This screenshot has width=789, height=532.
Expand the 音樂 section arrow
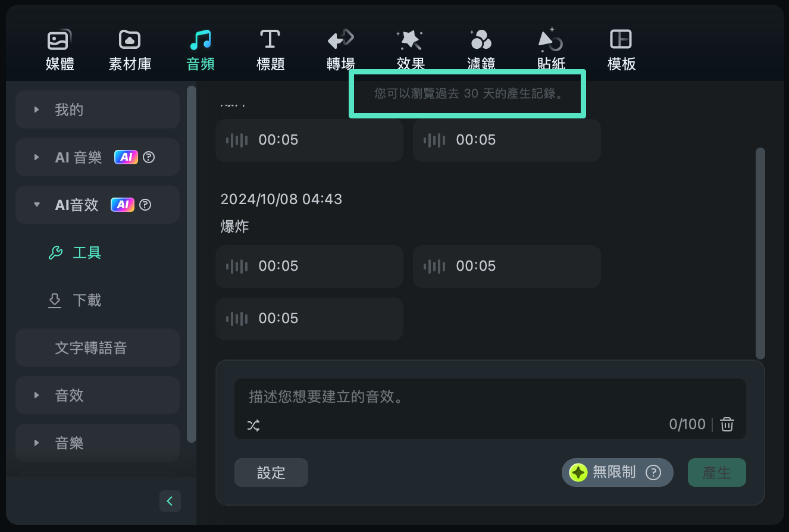pyautogui.click(x=37, y=443)
